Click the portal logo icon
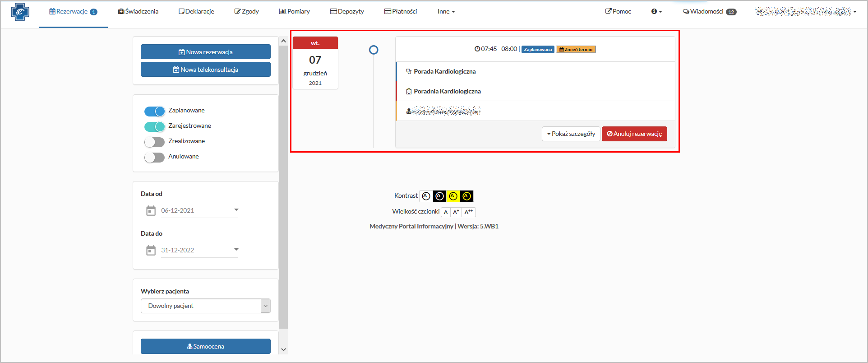The height and width of the screenshot is (363, 868). coord(20,12)
